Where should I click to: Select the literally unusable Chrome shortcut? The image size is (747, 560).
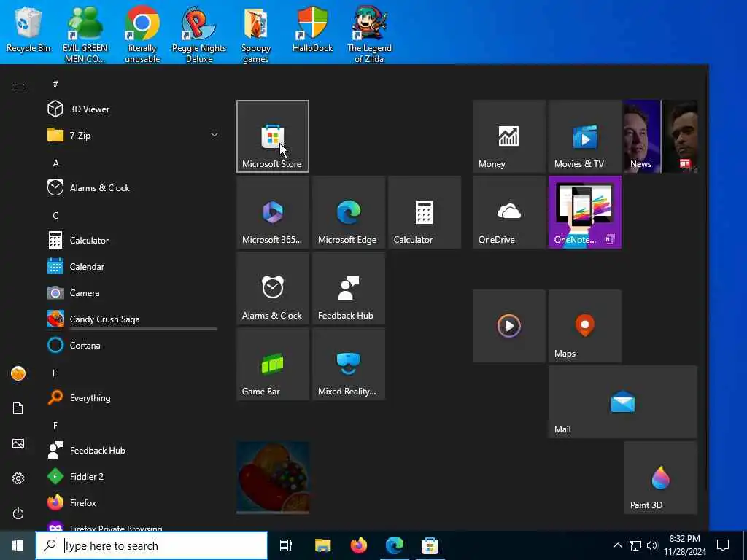point(142,35)
